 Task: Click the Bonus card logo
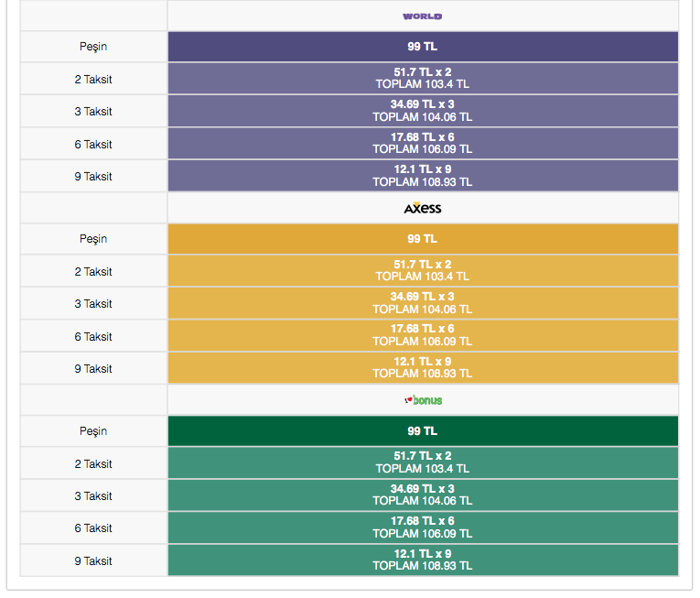(x=423, y=400)
